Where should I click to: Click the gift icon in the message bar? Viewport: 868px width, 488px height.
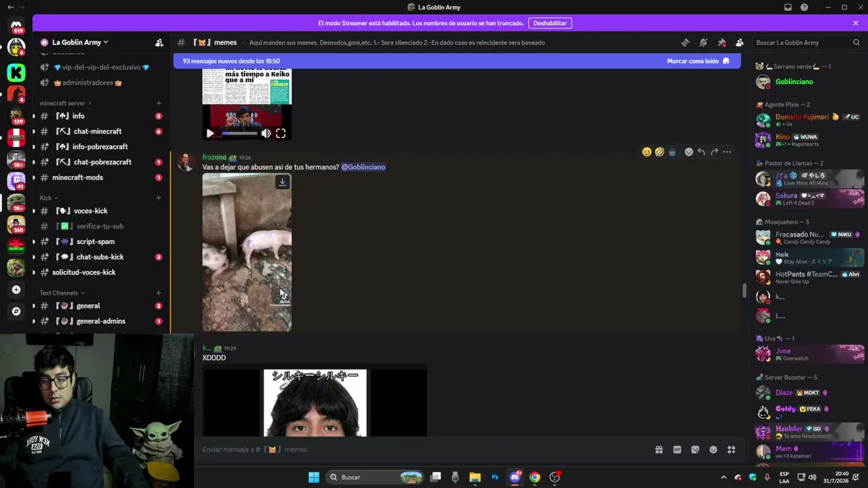pos(658,449)
